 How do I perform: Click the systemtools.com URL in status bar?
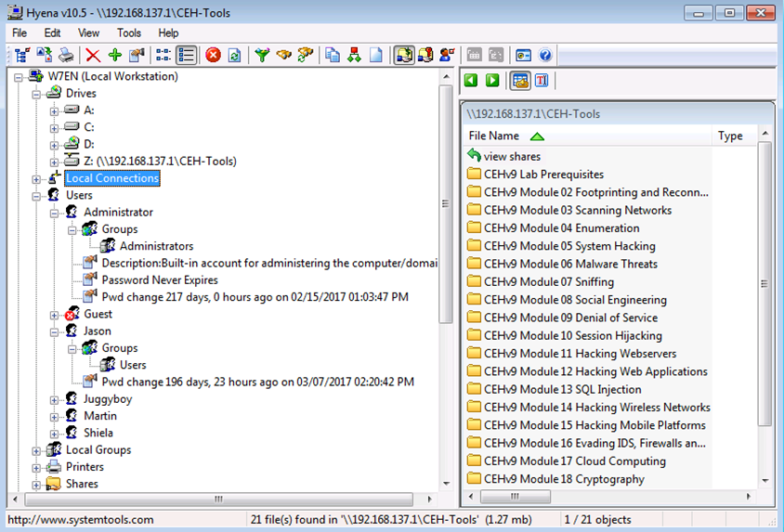point(81,520)
